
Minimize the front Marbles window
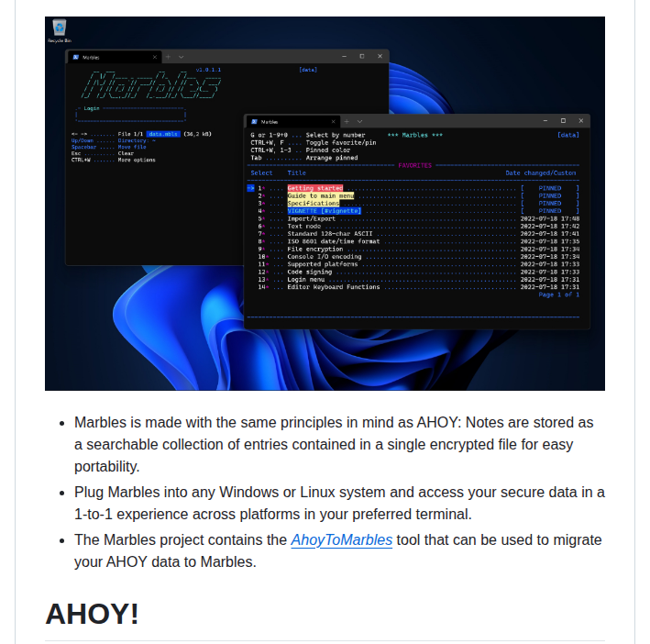[545, 121]
